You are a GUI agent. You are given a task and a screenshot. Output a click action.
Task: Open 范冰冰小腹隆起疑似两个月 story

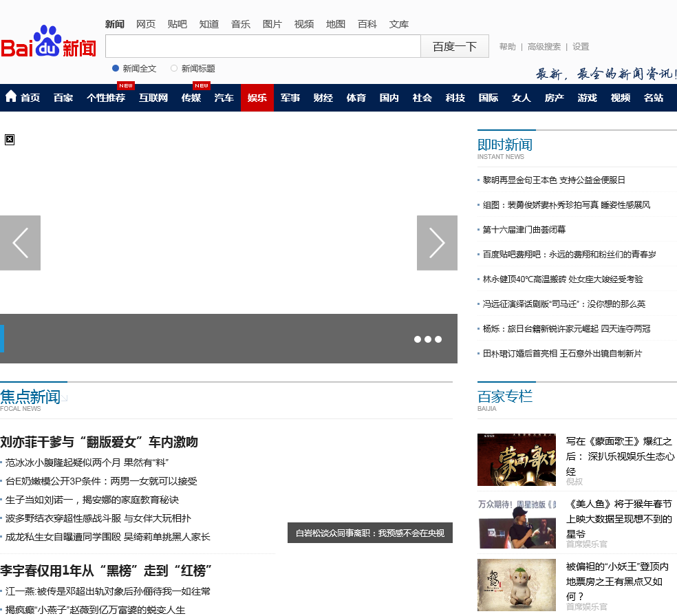click(87, 463)
